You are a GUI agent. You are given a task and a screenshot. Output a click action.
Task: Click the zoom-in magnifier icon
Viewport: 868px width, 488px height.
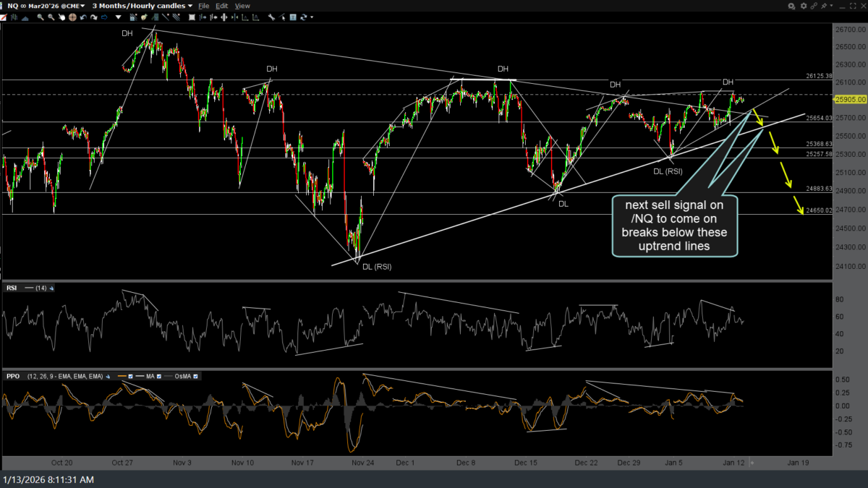click(41, 17)
